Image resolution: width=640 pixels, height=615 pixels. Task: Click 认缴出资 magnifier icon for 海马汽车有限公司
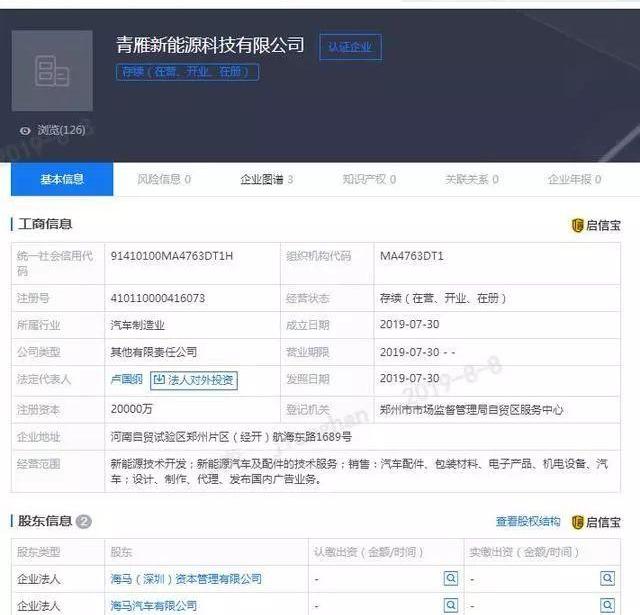click(x=451, y=605)
